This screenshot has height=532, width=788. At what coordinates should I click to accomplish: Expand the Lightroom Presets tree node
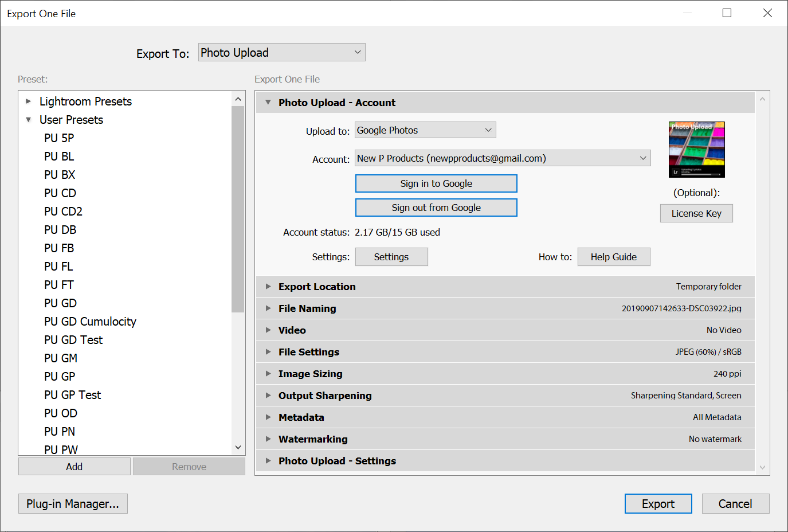click(29, 101)
